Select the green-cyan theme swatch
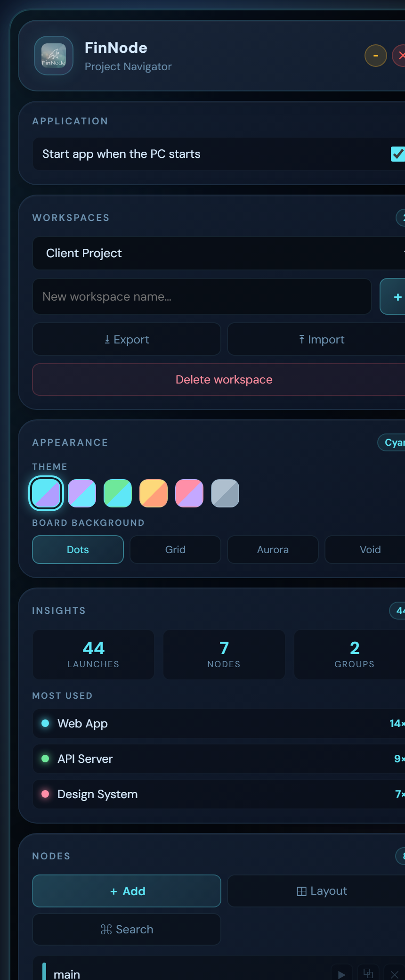This screenshot has height=980, width=405. [x=118, y=493]
